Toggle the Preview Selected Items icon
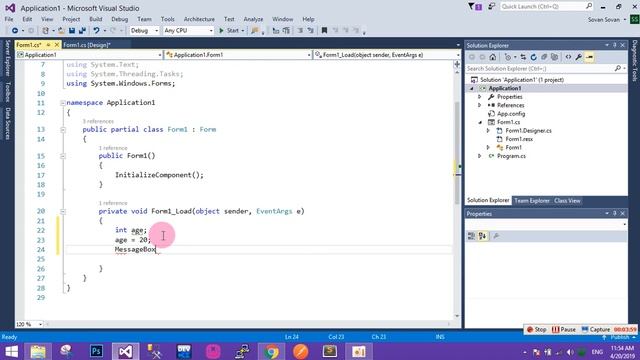The width and height of the screenshot is (640, 360). [x=589, y=57]
